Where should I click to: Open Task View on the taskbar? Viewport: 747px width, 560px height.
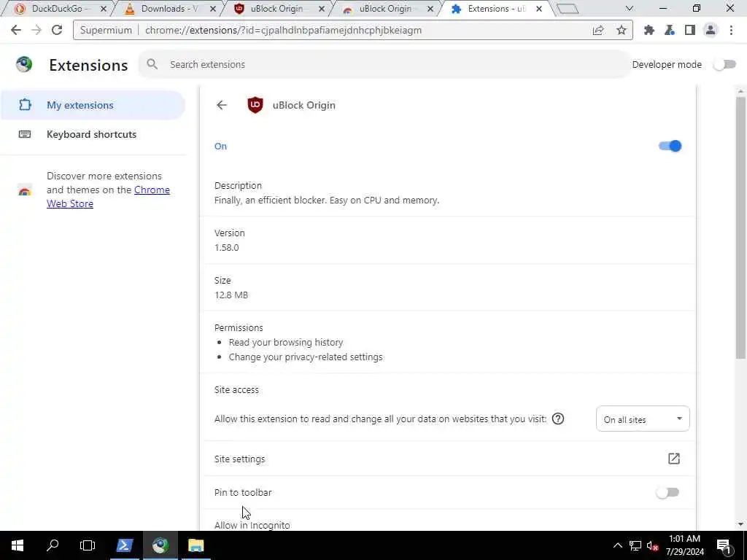tap(88, 545)
